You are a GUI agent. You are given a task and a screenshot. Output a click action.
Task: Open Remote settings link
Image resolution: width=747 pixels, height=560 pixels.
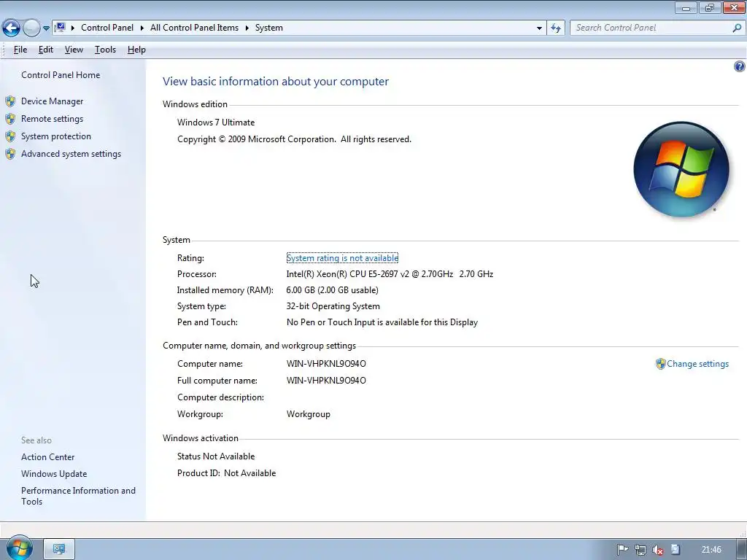coord(52,119)
